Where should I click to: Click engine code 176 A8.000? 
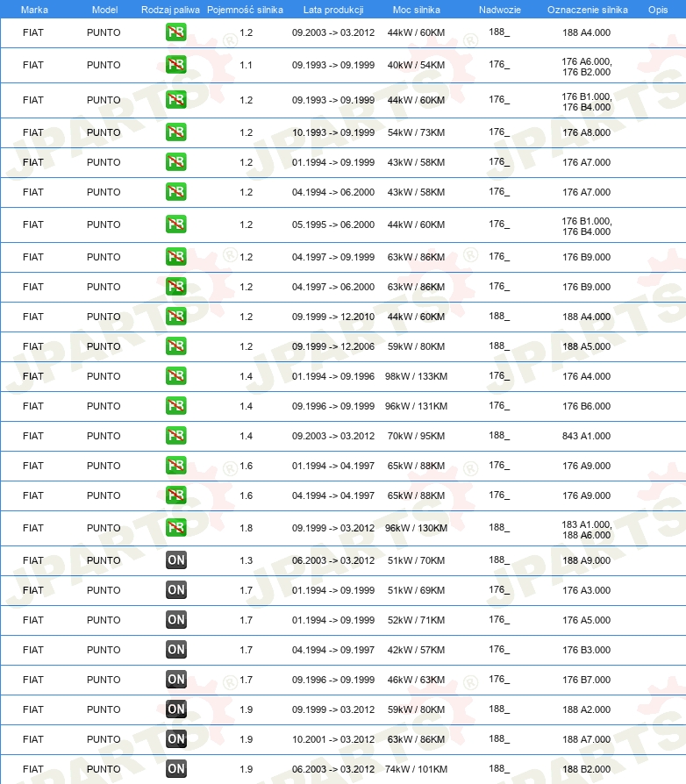click(587, 132)
